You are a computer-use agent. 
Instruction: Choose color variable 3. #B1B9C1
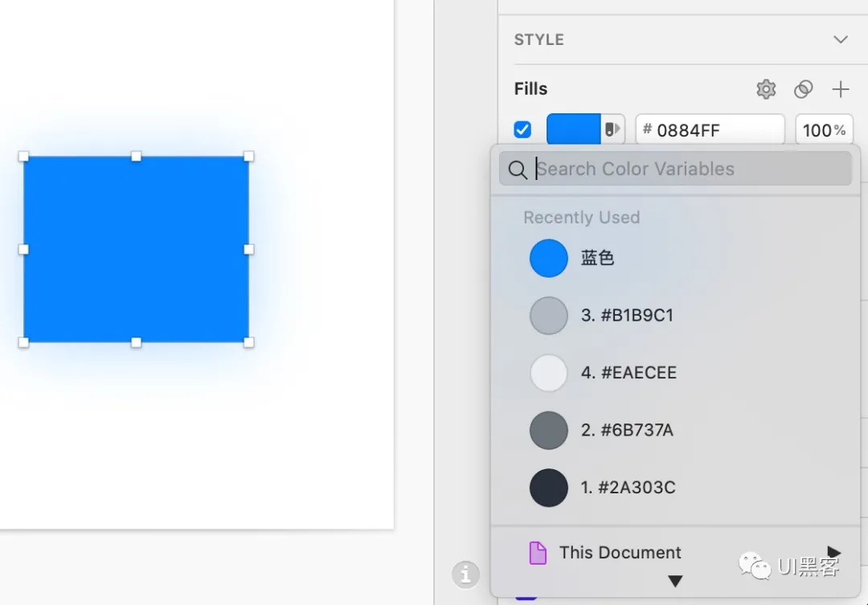(x=675, y=316)
